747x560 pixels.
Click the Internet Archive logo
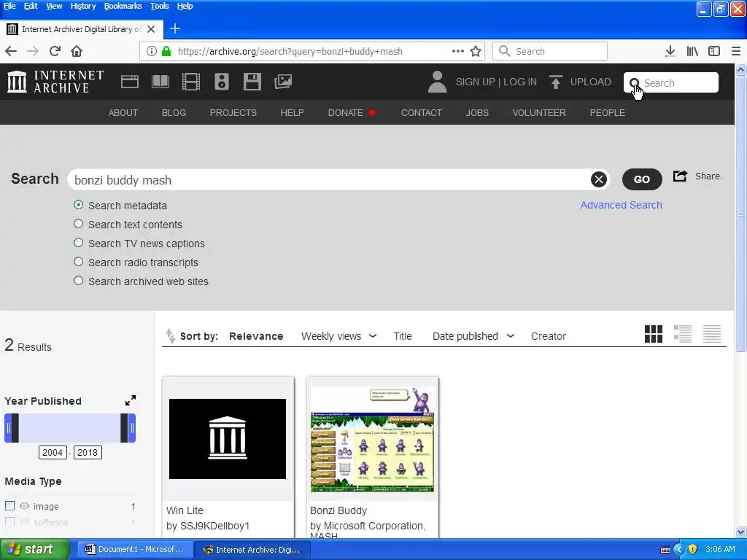click(x=55, y=82)
